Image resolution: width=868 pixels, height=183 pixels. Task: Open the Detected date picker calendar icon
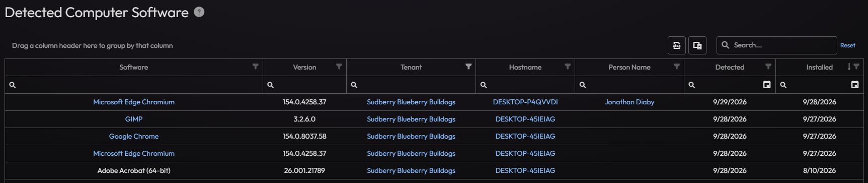(x=767, y=85)
